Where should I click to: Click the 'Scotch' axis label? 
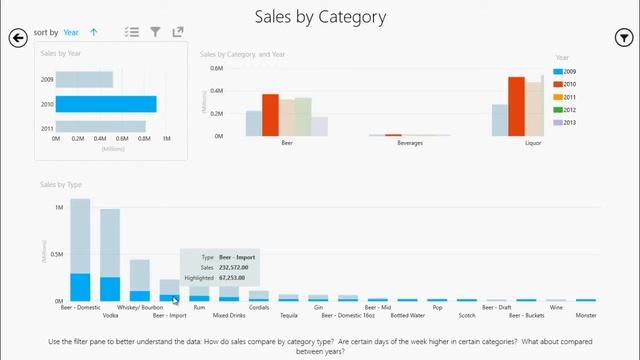tap(467, 316)
